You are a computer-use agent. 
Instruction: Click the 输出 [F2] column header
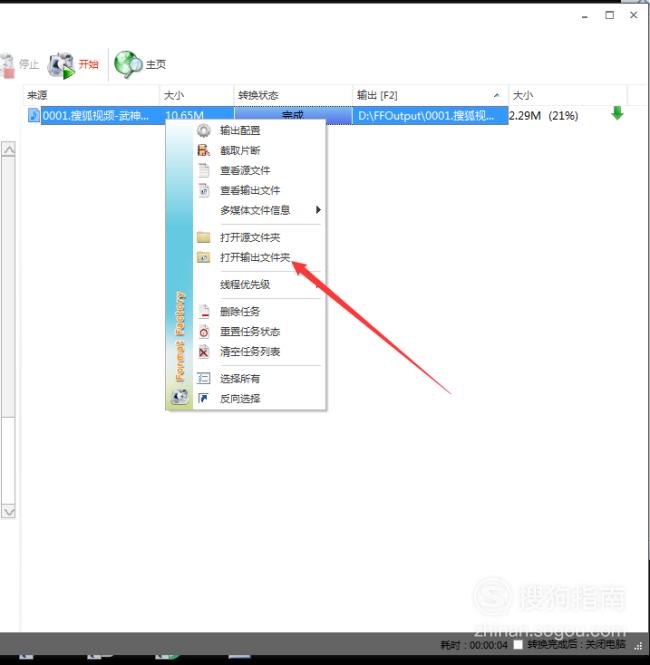[430, 95]
